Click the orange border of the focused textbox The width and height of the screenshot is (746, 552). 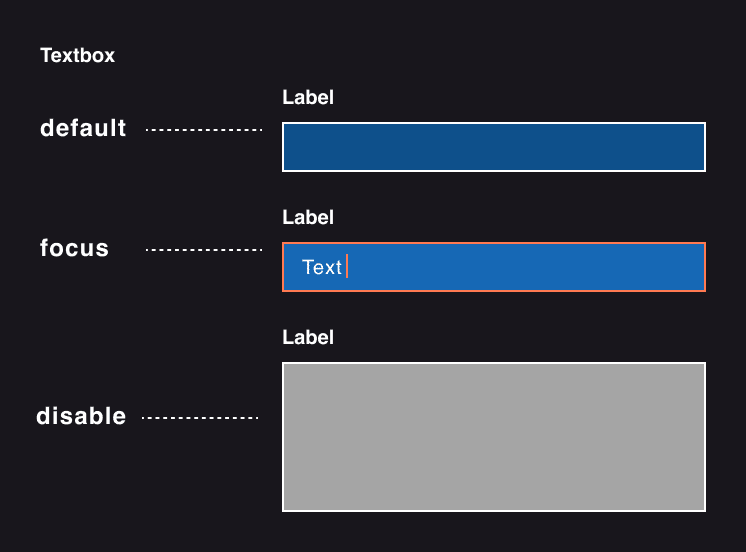[x=494, y=243]
